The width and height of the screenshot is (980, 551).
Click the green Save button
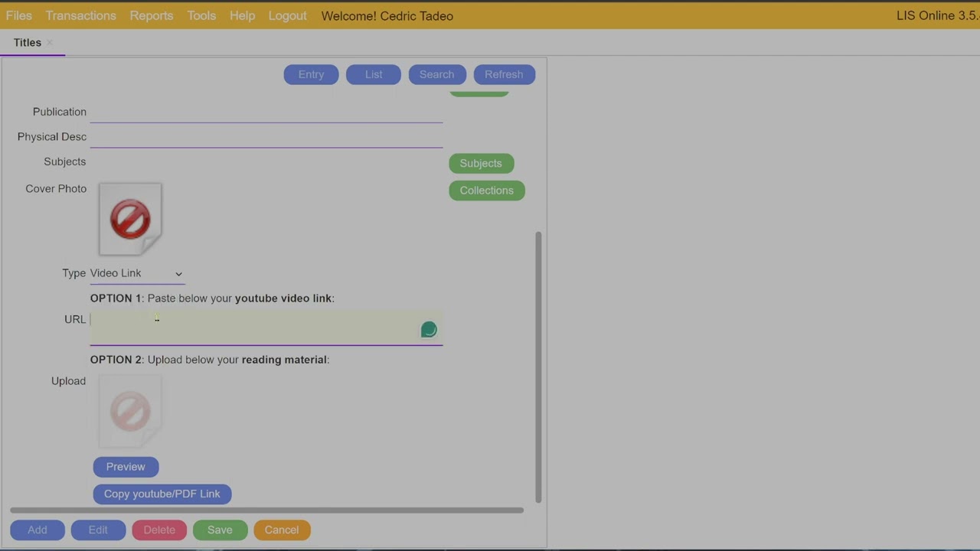point(220,530)
